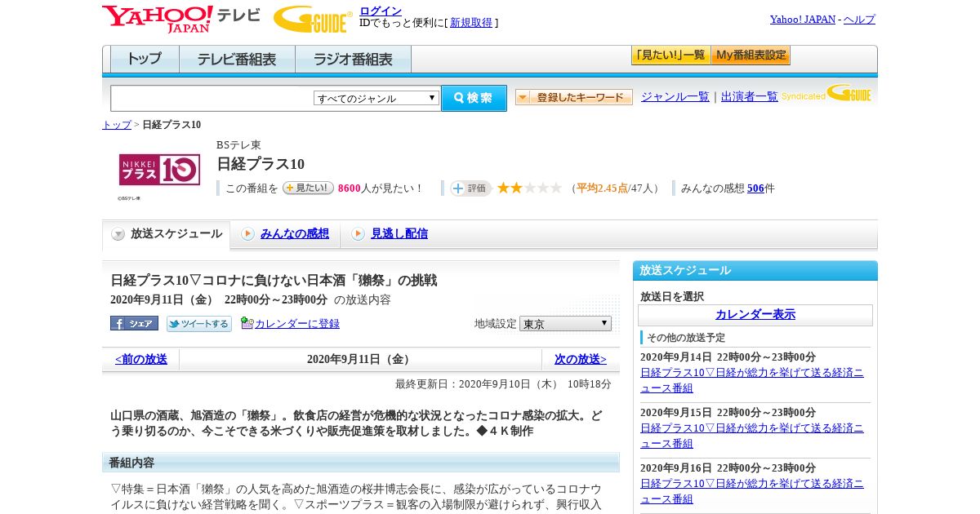Viewport: 980px width, 514px height.
Task: Open カレンダー表示 link
Action: [x=755, y=315]
